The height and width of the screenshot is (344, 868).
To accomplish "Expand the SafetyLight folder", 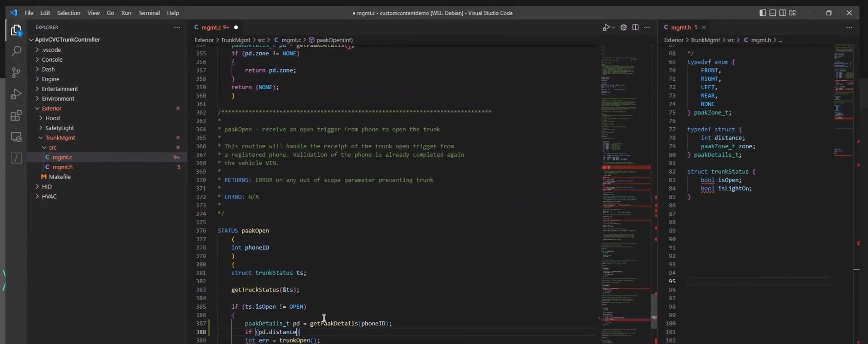I will pos(59,128).
